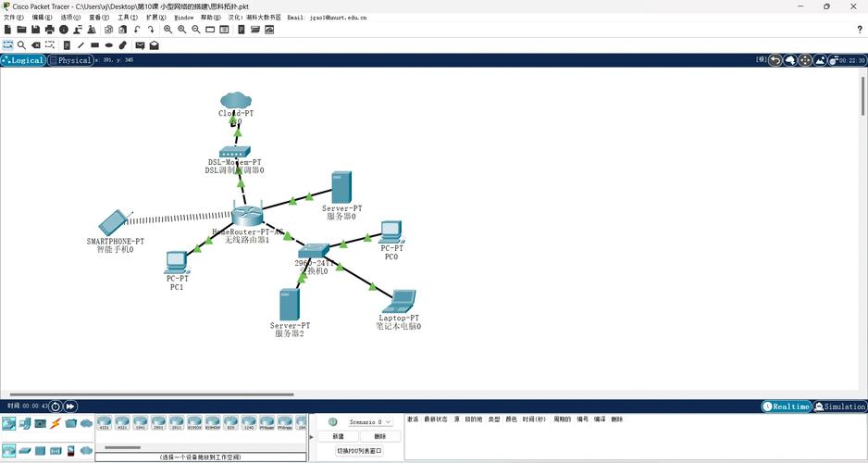Open a file with the folder icon
The height and width of the screenshot is (463, 868).
[x=21, y=30]
